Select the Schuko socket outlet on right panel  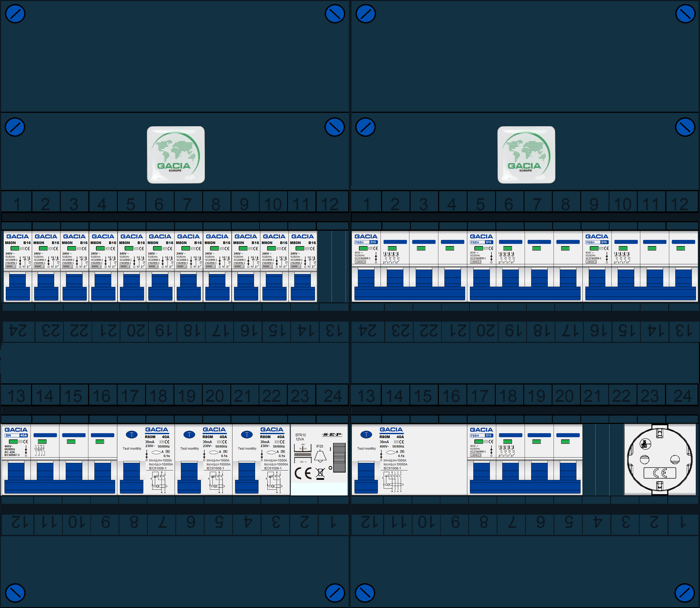(x=659, y=460)
